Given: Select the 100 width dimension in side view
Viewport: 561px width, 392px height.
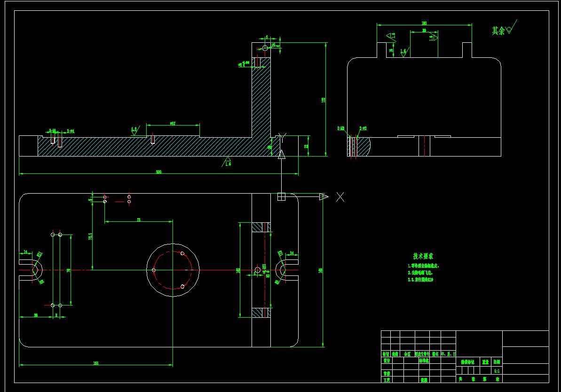Looking at the screenshot, I should (x=424, y=23).
